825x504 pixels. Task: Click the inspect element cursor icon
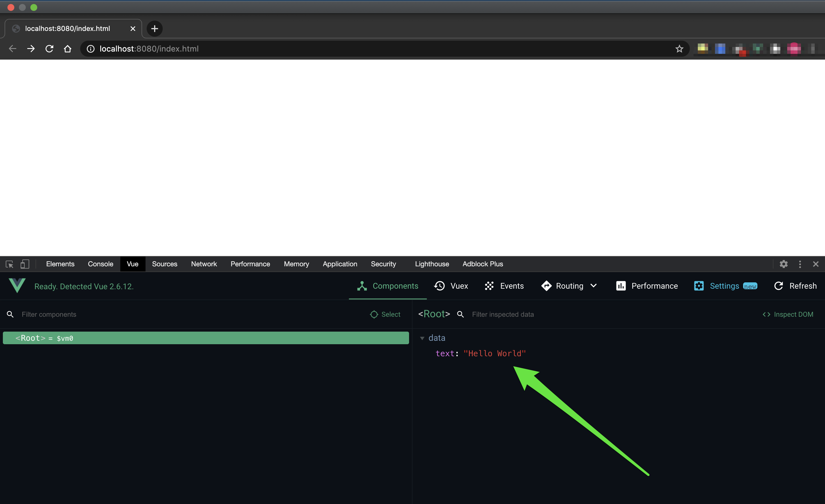click(9, 264)
